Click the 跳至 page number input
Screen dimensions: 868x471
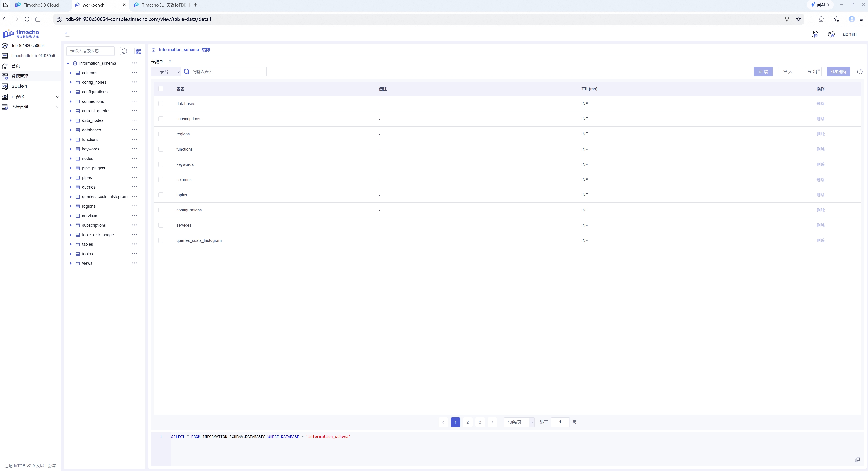(x=560, y=422)
